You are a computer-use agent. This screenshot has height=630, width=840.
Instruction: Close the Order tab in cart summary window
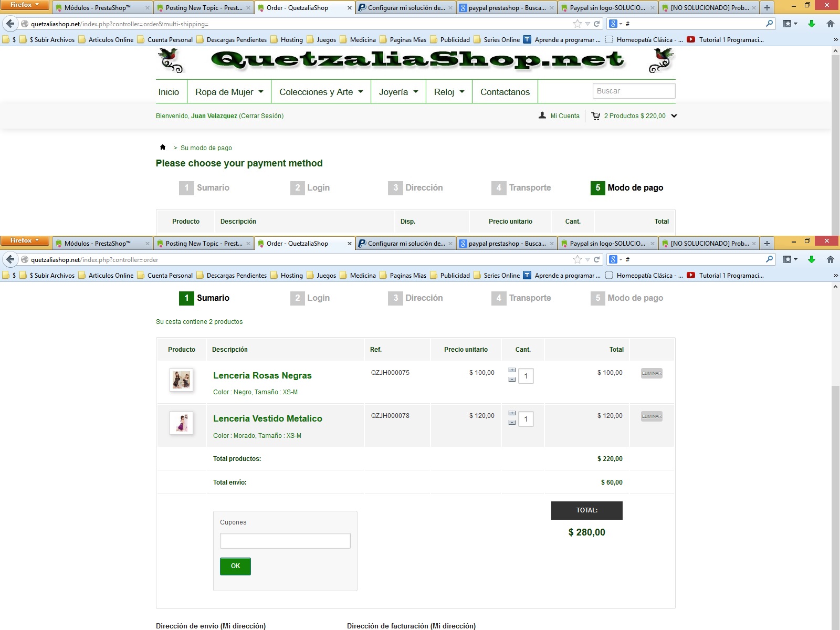point(350,244)
